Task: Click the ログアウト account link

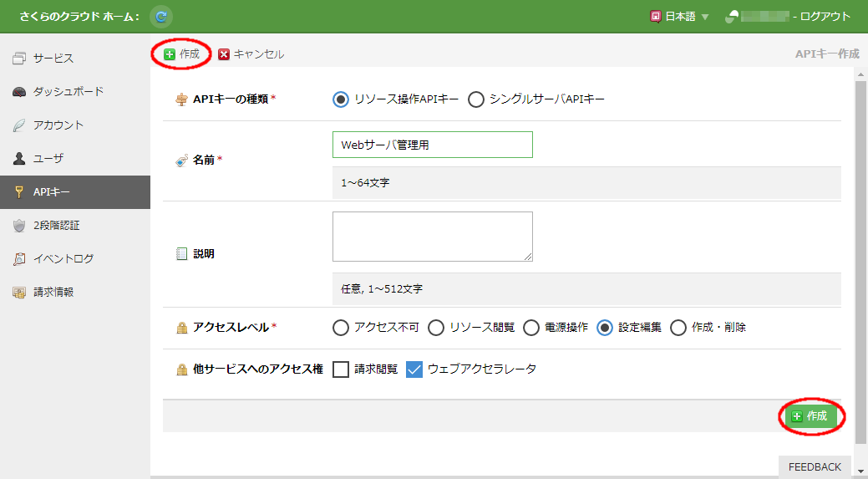Action: click(x=825, y=17)
